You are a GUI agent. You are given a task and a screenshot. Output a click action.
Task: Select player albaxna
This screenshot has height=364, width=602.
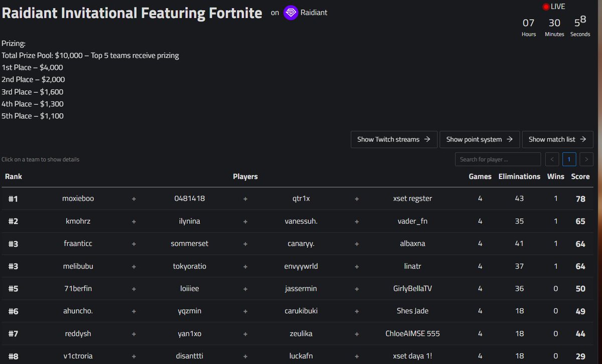412,243
